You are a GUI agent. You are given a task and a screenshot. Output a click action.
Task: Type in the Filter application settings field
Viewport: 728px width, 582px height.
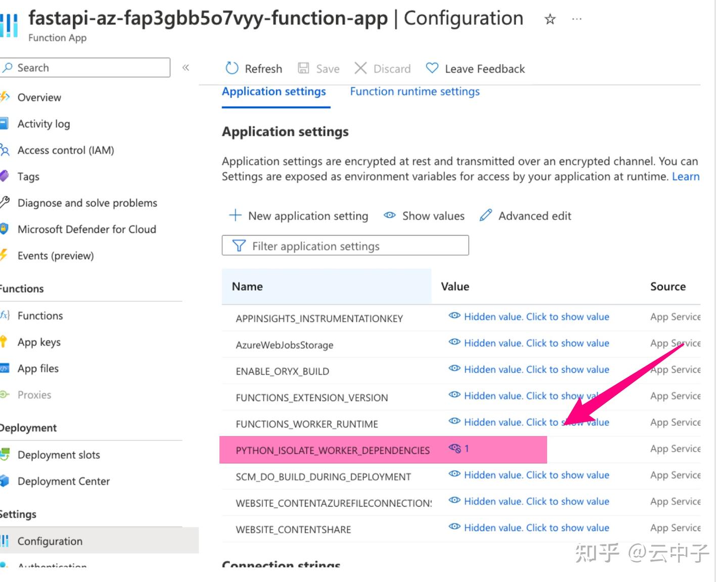coord(345,246)
